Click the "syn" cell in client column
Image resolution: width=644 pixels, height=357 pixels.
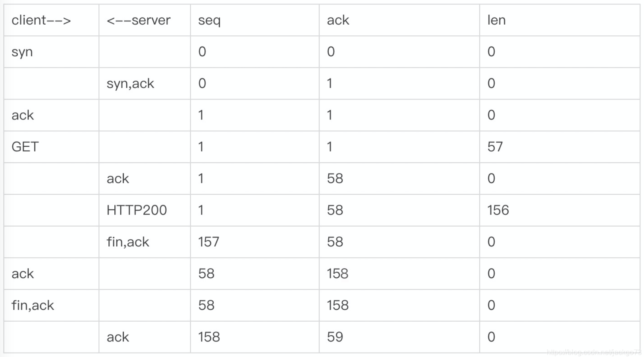pos(22,52)
